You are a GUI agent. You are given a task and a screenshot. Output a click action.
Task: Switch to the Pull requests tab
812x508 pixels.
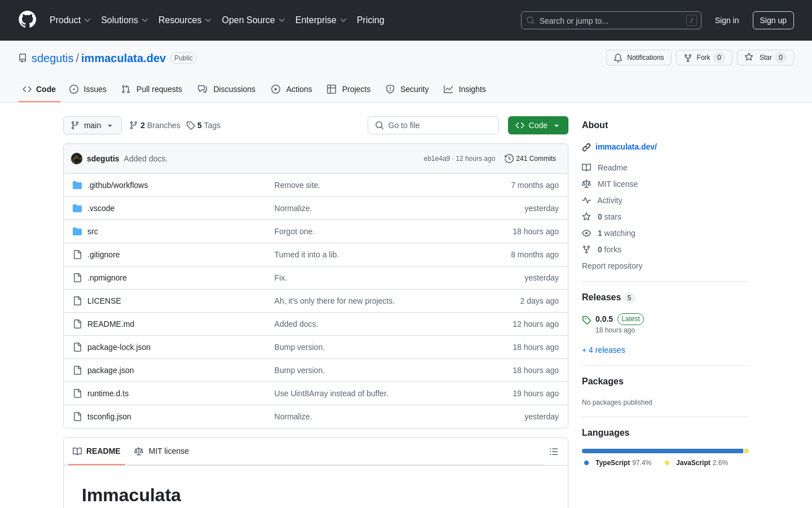152,89
